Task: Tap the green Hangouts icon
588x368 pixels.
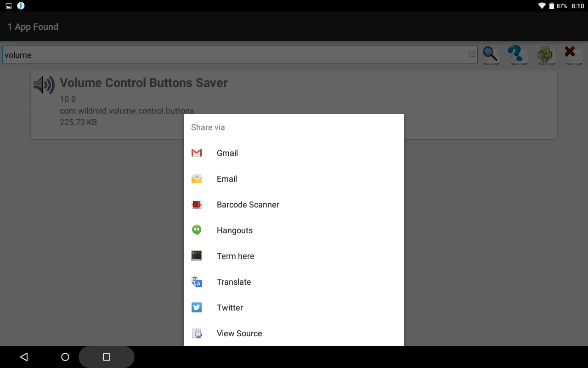Action: [x=197, y=230]
